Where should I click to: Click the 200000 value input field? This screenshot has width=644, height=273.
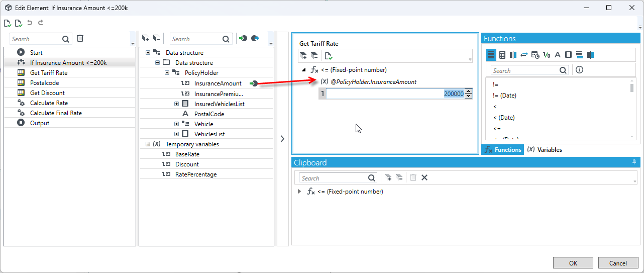pos(395,94)
